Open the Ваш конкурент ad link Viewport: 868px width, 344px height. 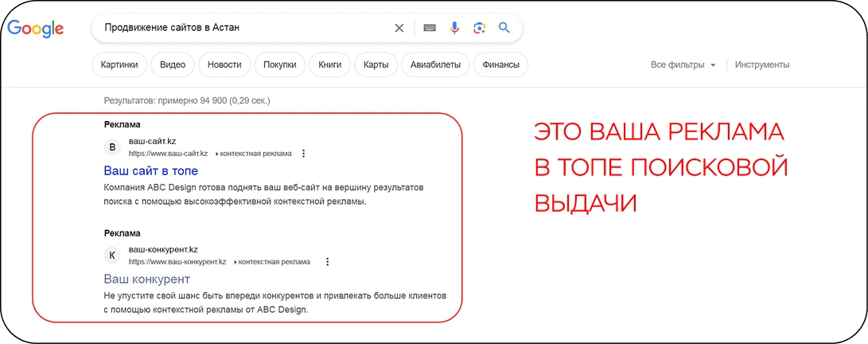(146, 278)
